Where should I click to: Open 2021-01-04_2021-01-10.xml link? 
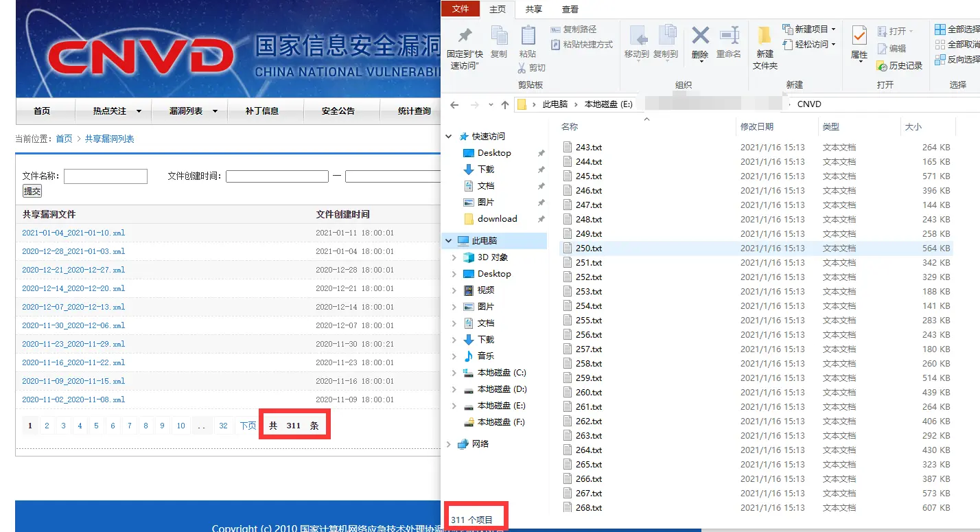tap(73, 233)
